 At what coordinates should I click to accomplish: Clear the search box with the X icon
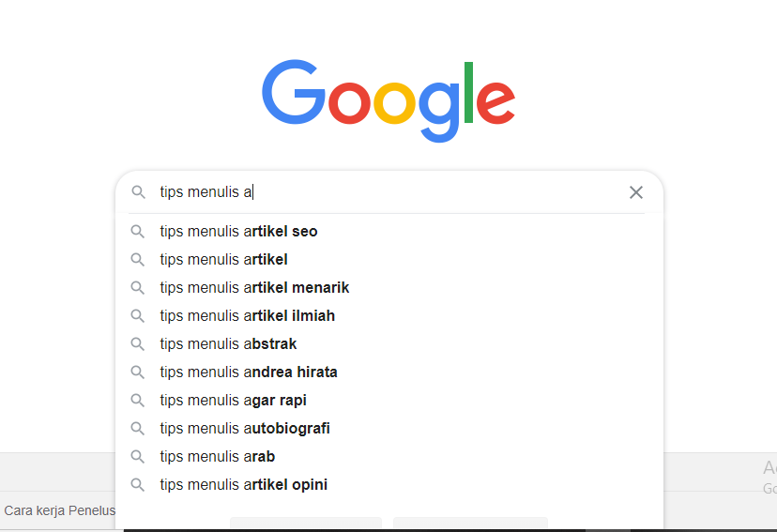pyautogui.click(x=636, y=192)
